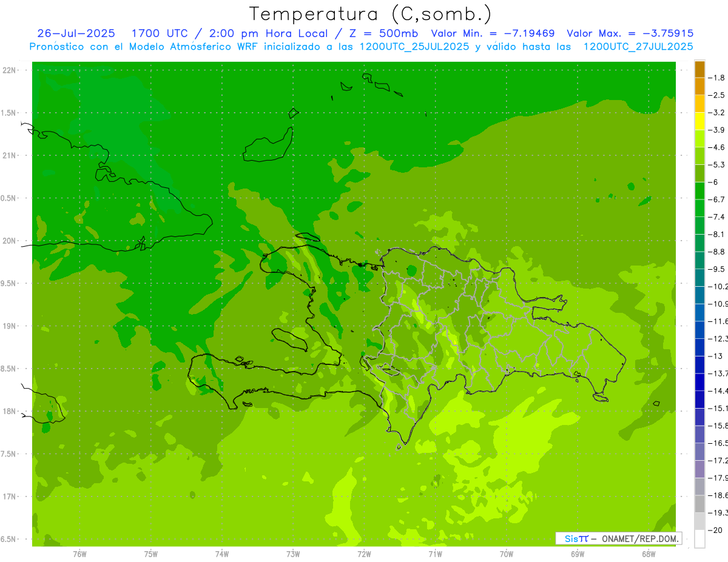
Task: Click the '72W' longitude axis label
Action: click(x=365, y=554)
